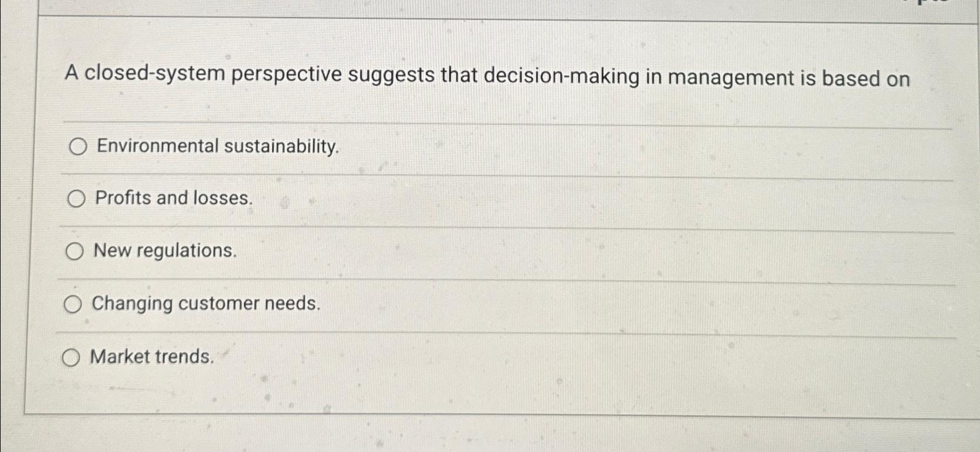Image resolution: width=980 pixels, height=452 pixels.
Task: Select the 'Profits and losses' radio button
Action: (76, 199)
